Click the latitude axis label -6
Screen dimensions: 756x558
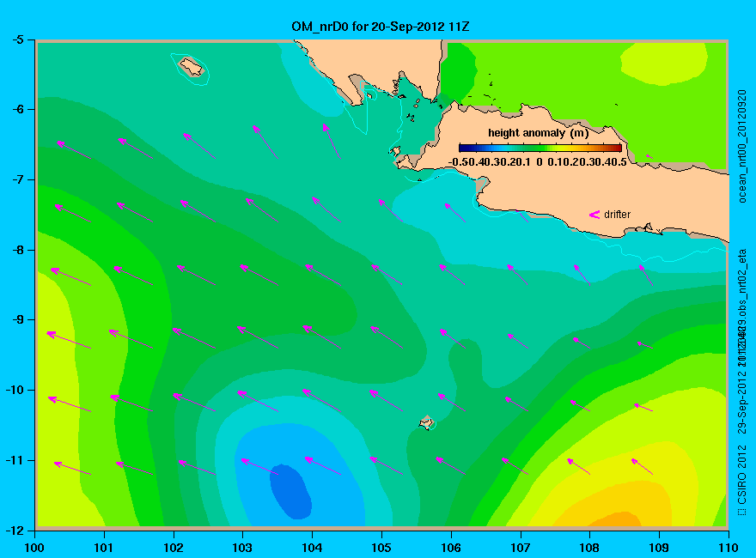point(17,109)
